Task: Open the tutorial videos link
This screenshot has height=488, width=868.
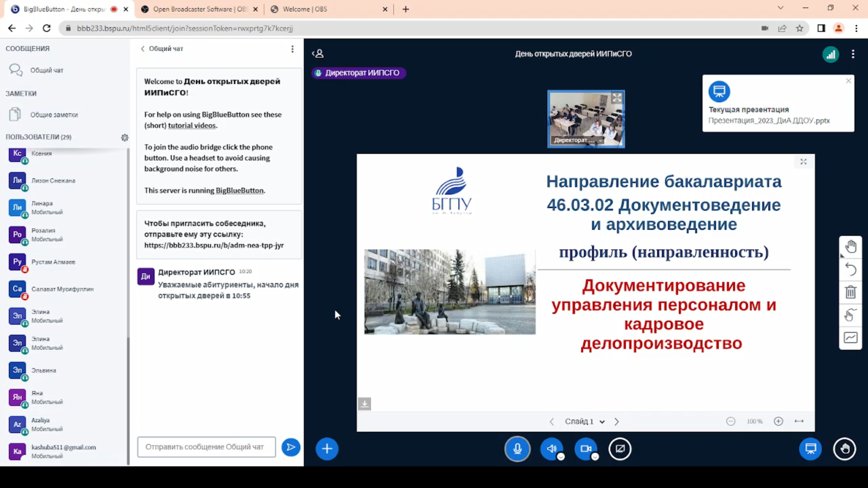Action: (x=192, y=126)
